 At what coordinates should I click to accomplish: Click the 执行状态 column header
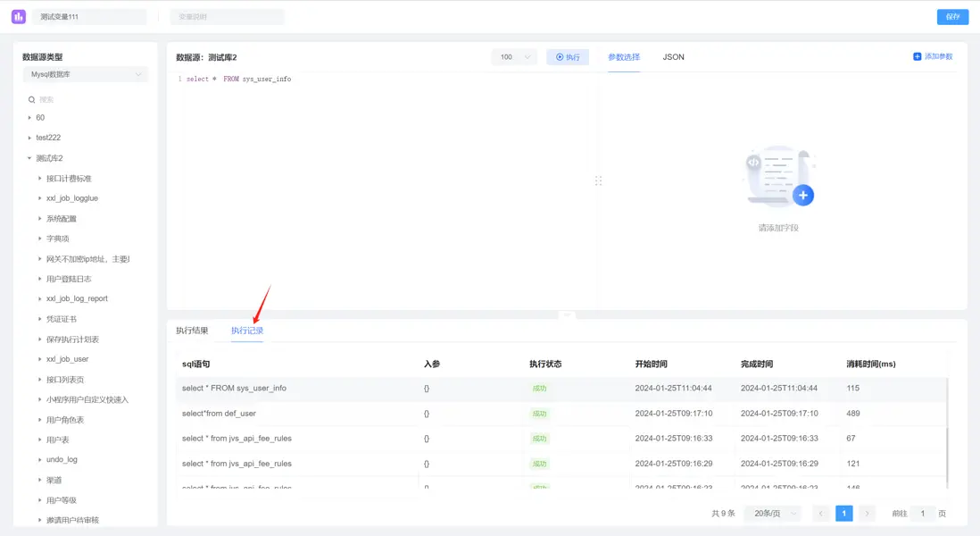[545, 364]
